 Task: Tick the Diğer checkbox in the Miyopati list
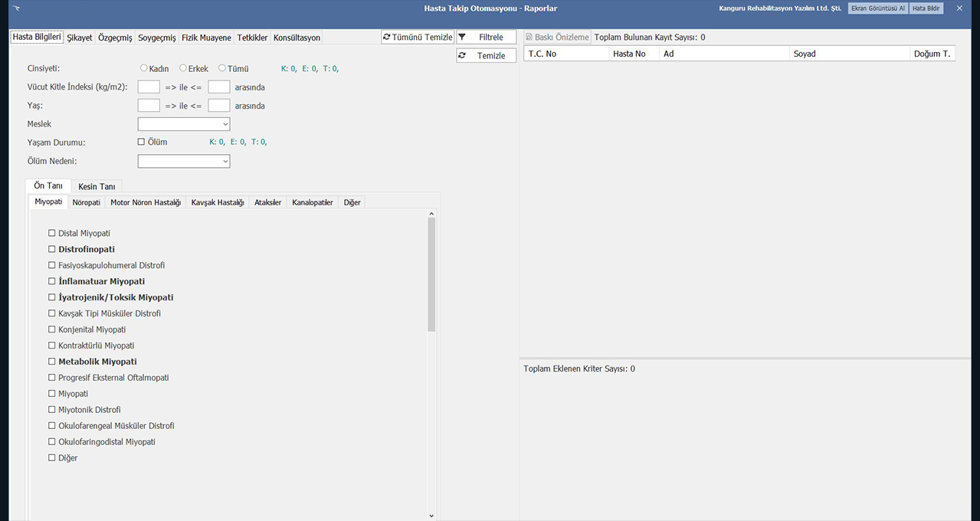tap(52, 458)
